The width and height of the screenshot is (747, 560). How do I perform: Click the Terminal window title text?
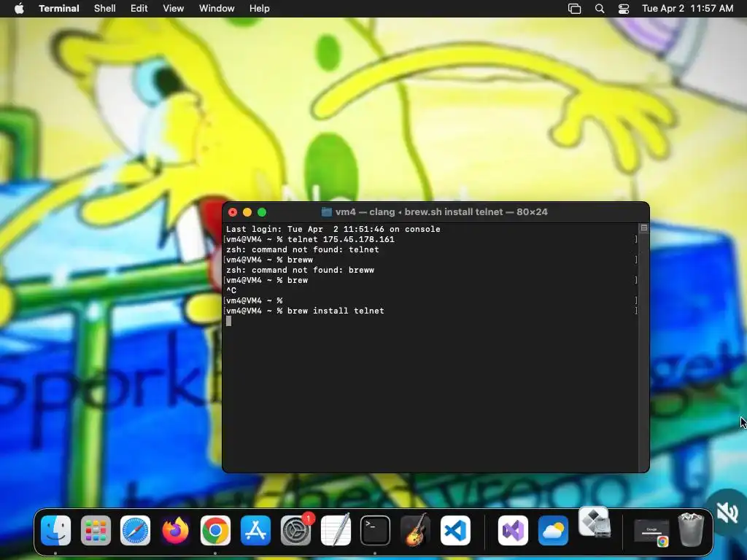click(x=441, y=212)
